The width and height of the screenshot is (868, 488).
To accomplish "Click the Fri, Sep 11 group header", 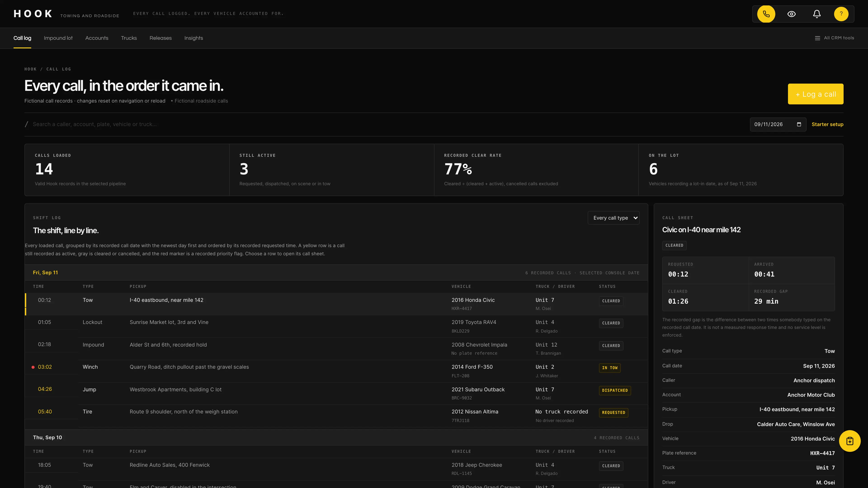I will [336, 272].
